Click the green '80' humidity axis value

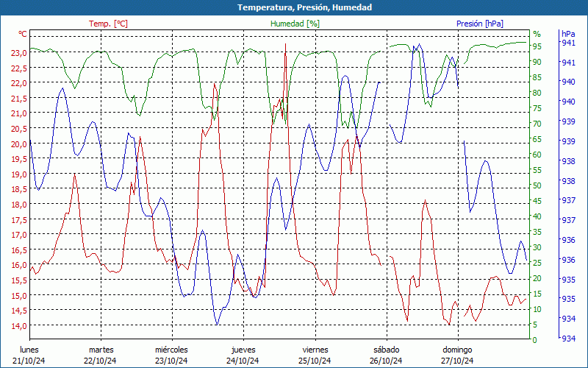tap(537, 93)
